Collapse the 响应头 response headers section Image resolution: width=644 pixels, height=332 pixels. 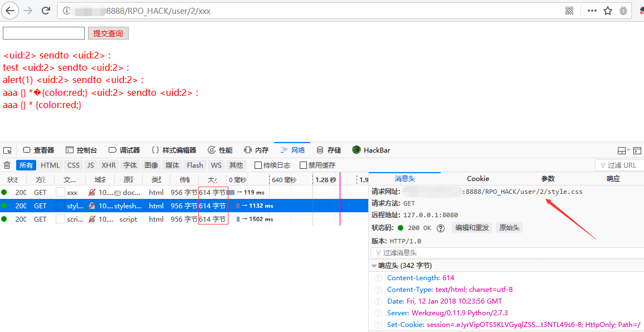pos(374,266)
